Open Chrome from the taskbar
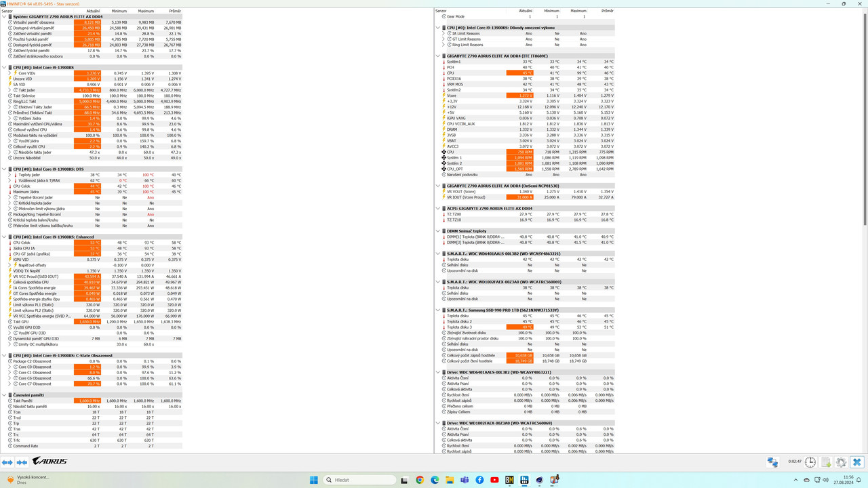This screenshot has width=868, height=488. (x=420, y=480)
